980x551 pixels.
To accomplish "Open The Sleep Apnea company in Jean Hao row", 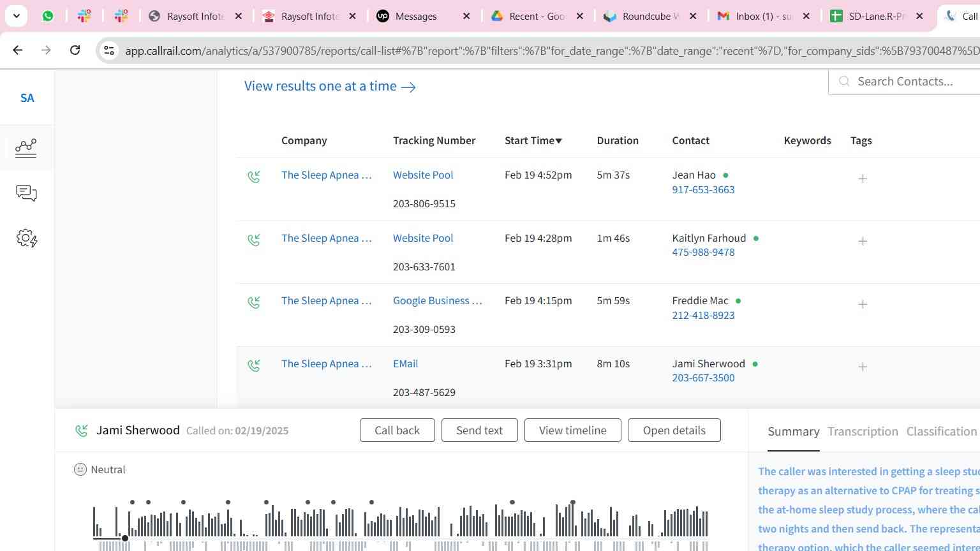I will click(x=326, y=175).
